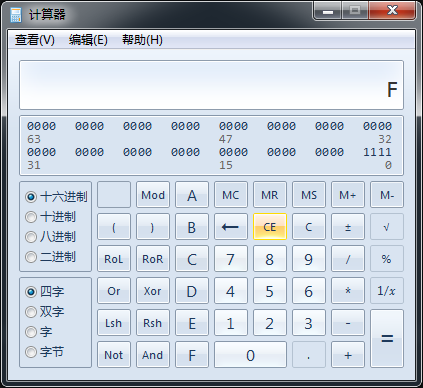Click the M- memory subtract button
This screenshot has width=423, height=388.
click(387, 195)
